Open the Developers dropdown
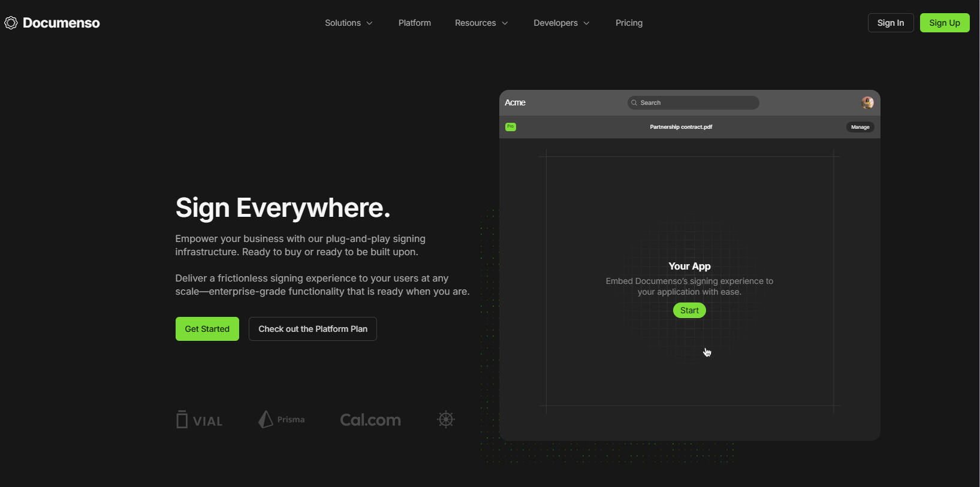The height and width of the screenshot is (487, 980). pyautogui.click(x=562, y=23)
